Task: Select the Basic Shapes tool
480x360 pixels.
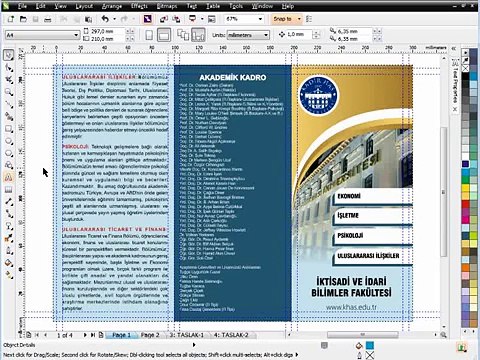Action: [9, 165]
